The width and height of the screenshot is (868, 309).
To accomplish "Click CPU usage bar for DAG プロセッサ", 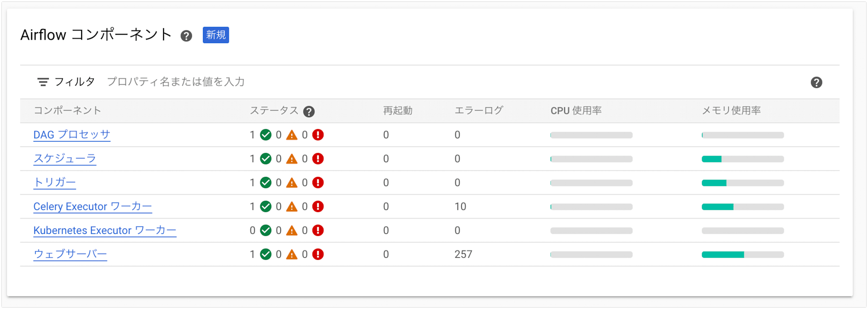I will tap(591, 135).
